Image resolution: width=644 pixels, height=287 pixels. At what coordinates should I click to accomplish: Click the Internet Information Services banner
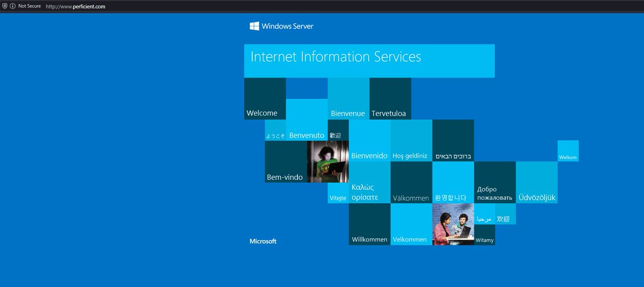(369, 61)
